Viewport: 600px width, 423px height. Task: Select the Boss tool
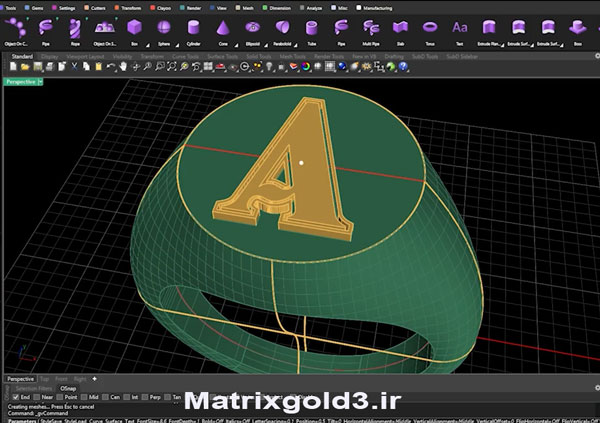pos(578,31)
